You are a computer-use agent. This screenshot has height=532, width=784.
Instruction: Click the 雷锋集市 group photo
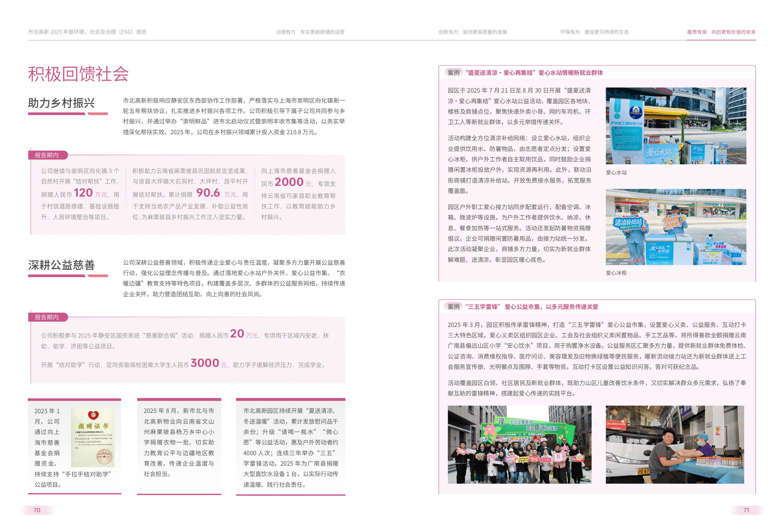point(519,444)
